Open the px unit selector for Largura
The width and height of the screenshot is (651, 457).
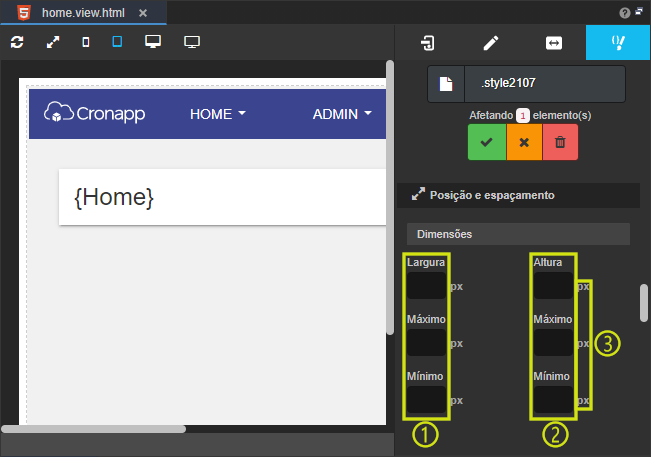pyautogui.click(x=457, y=286)
